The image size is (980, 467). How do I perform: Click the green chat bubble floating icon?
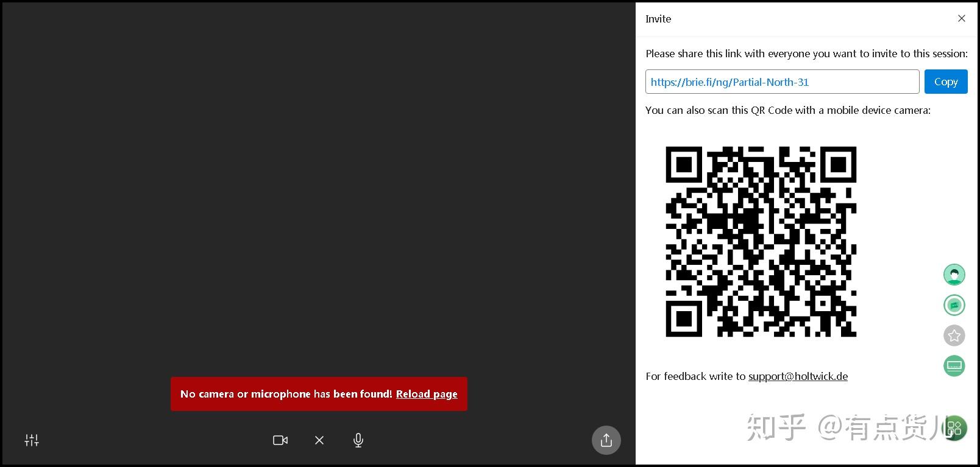click(954, 305)
